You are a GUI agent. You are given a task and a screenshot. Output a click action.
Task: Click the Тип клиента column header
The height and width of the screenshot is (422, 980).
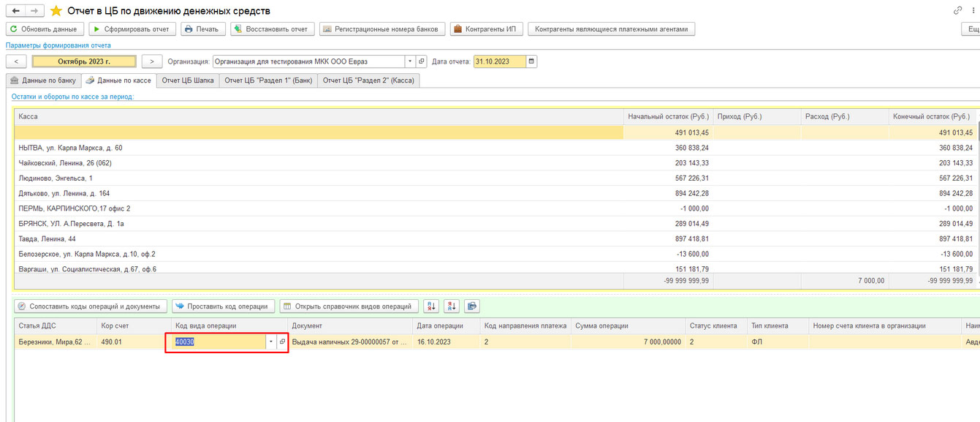pyautogui.click(x=778, y=325)
